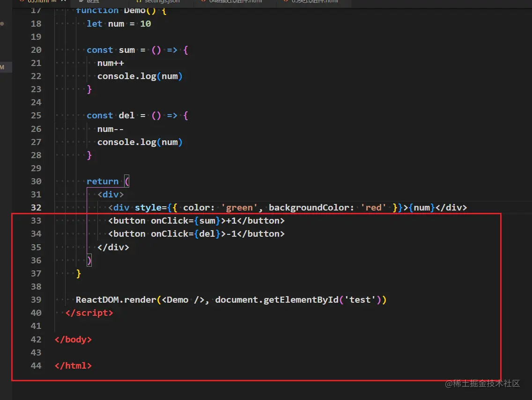Click console.log(num) on line 27
The height and width of the screenshot is (400, 532).
(140, 142)
